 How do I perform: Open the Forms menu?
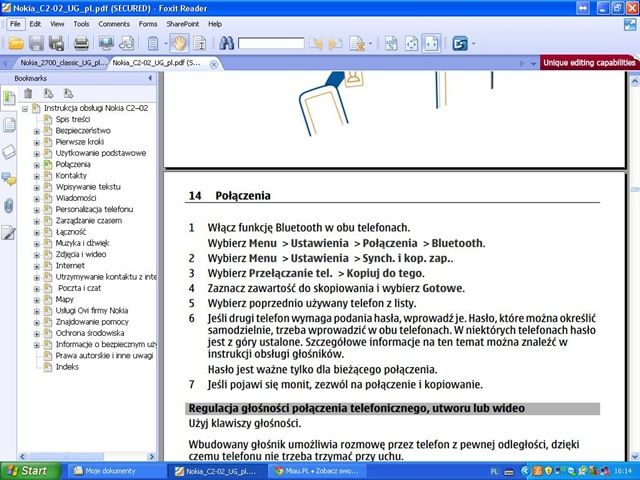coord(148,24)
